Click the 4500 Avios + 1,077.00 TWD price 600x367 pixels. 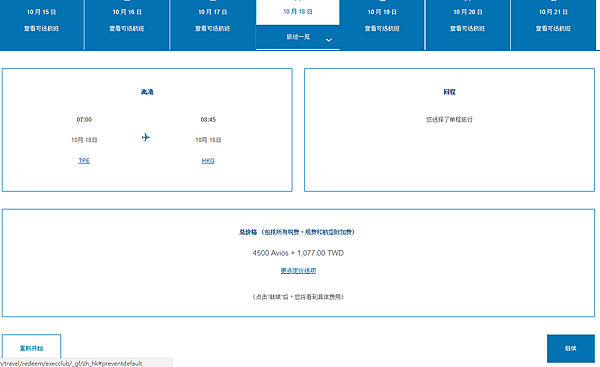298,253
